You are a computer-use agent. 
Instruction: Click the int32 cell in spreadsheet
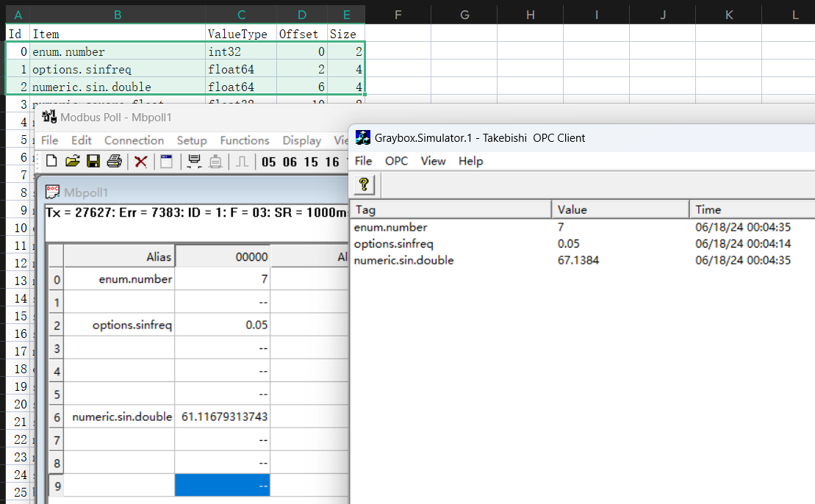[x=241, y=51]
